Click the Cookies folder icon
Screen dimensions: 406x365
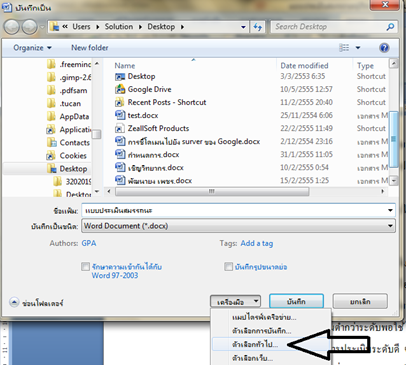pyautogui.click(x=51, y=156)
